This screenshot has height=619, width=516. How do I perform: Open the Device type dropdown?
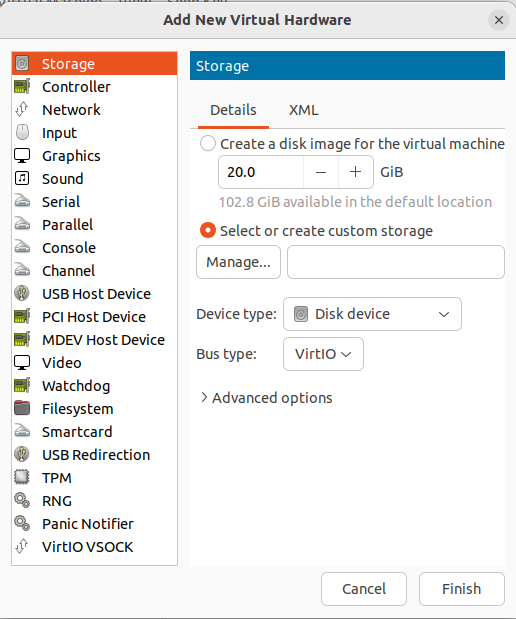pyautogui.click(x=372, y=314)
